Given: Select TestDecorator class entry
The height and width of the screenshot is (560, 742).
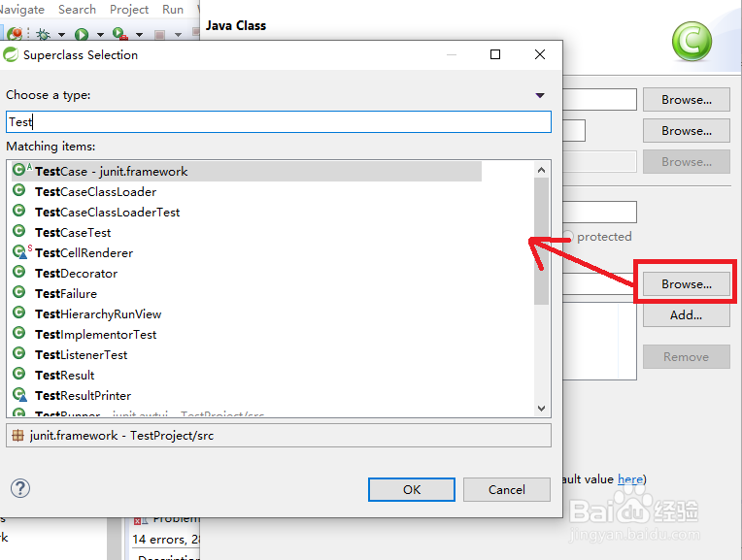Looking at the screenshot, I should tap(76, 273).
